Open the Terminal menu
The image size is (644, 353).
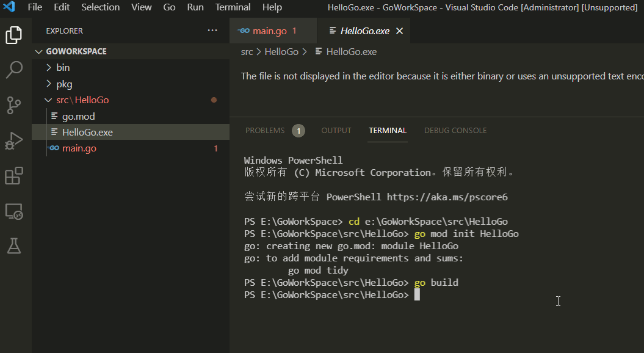point(233,7)
